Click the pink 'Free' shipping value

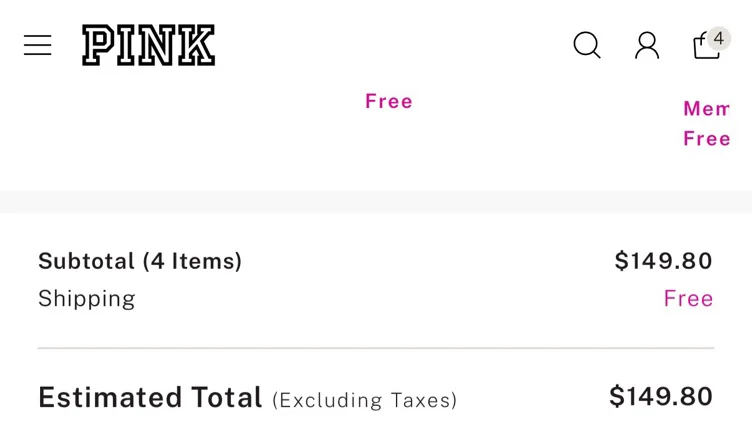[x=688, y=298]
